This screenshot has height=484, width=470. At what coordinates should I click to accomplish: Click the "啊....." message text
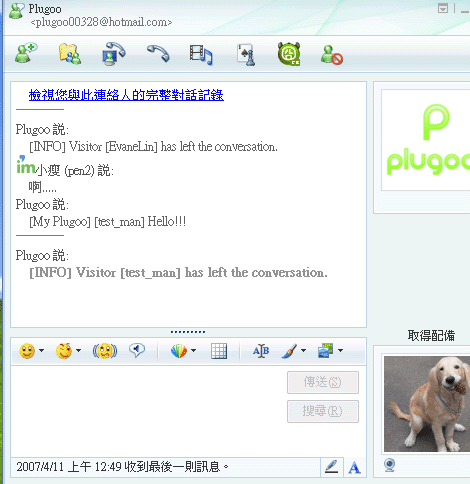coord(43,187)
